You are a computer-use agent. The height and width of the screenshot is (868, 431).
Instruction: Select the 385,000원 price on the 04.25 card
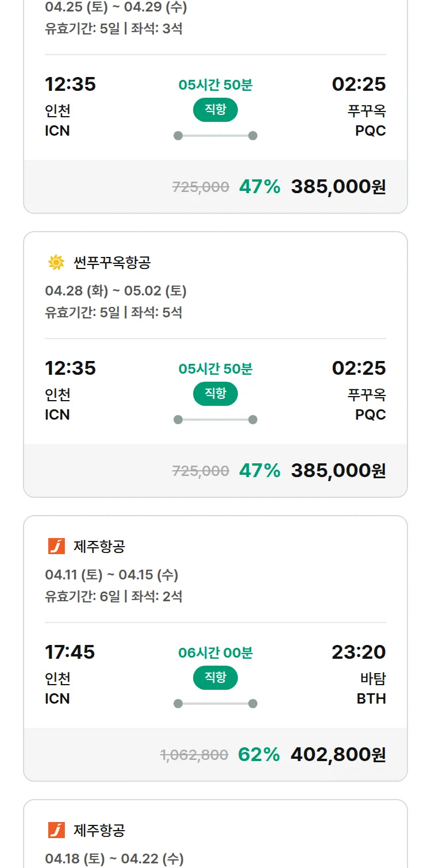338,186
